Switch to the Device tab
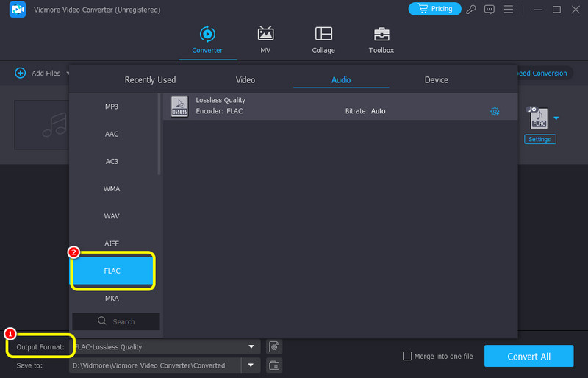 436,79
